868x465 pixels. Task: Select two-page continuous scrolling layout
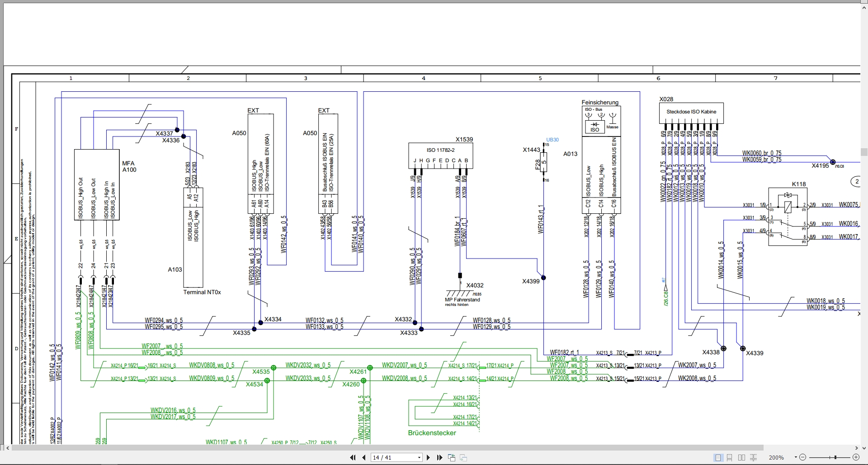point(753,457)
